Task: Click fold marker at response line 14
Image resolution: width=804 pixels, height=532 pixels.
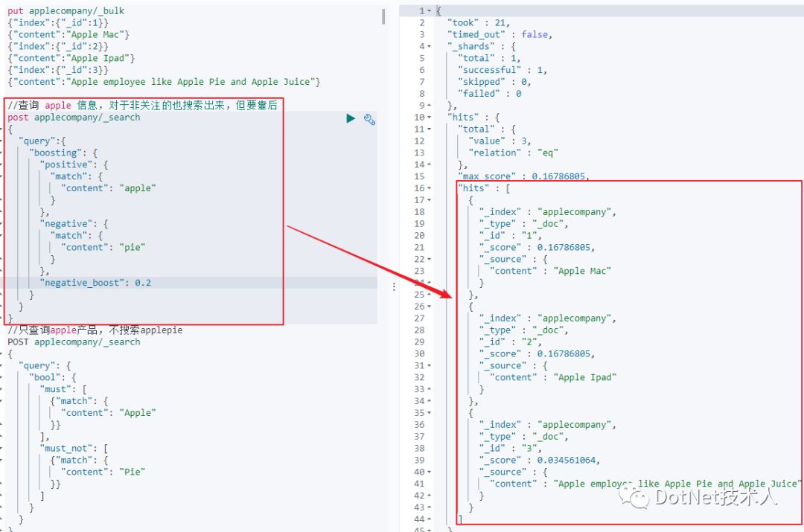Action: pos(430,164)
